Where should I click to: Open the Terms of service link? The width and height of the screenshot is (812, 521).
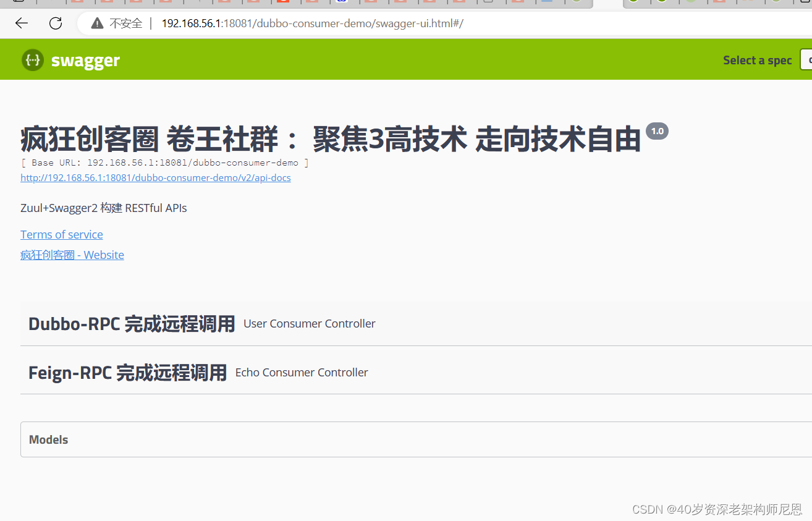tap(62, 234)
